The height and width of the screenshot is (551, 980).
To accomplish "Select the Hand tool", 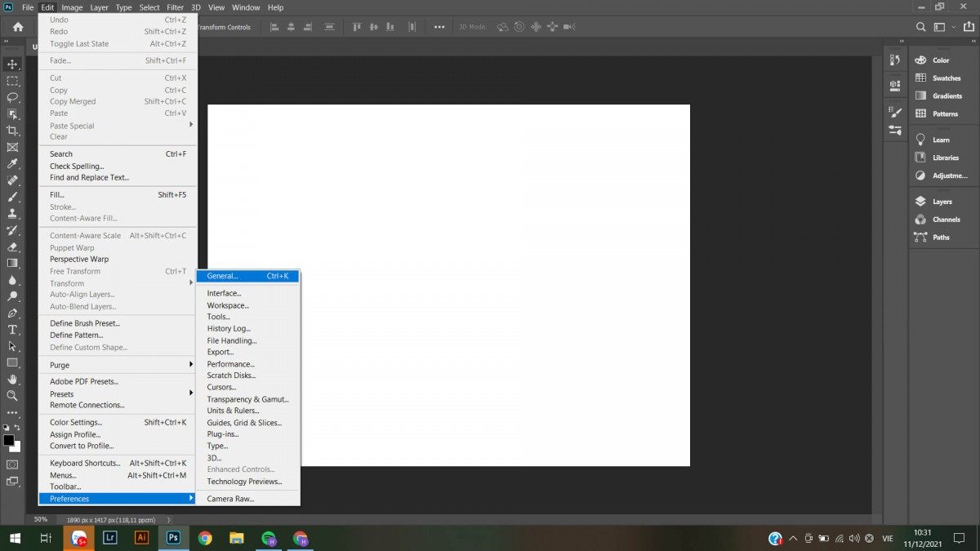I will click(12, 380).
